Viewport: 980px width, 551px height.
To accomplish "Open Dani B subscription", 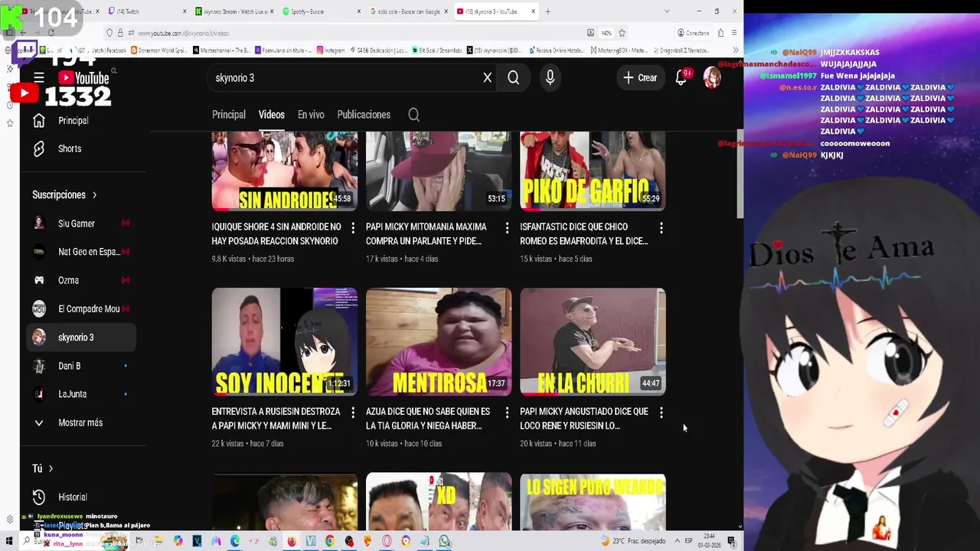I will [81, 366].
